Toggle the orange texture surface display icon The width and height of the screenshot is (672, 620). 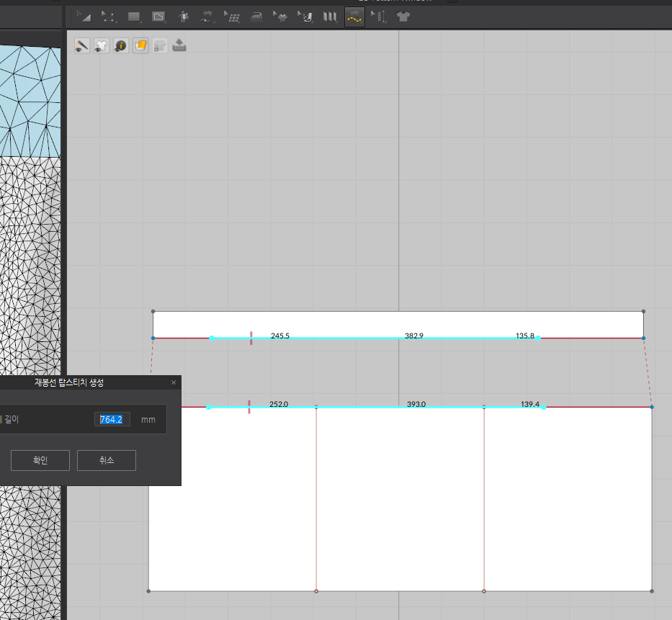(140, 45)
